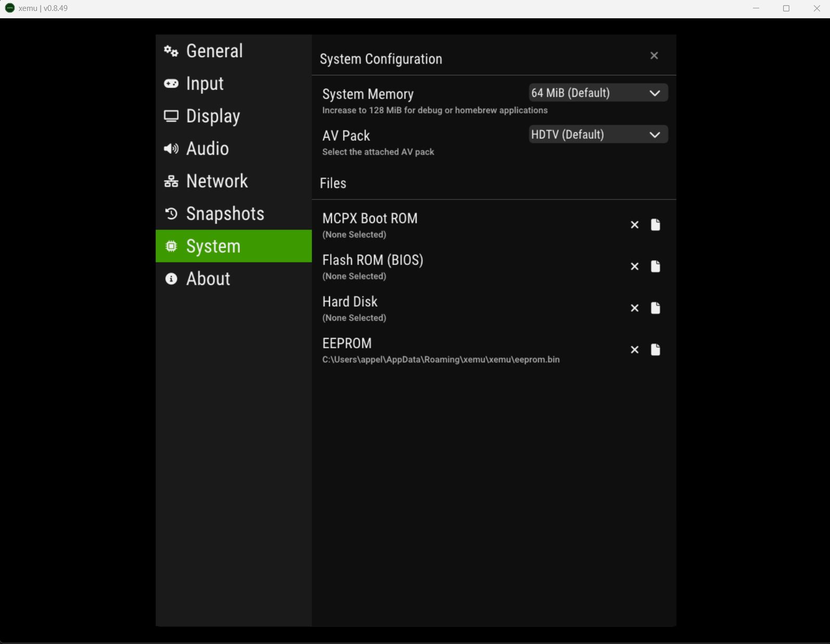
Task: Go to the Audio settings tab
Action: point(234,148)
